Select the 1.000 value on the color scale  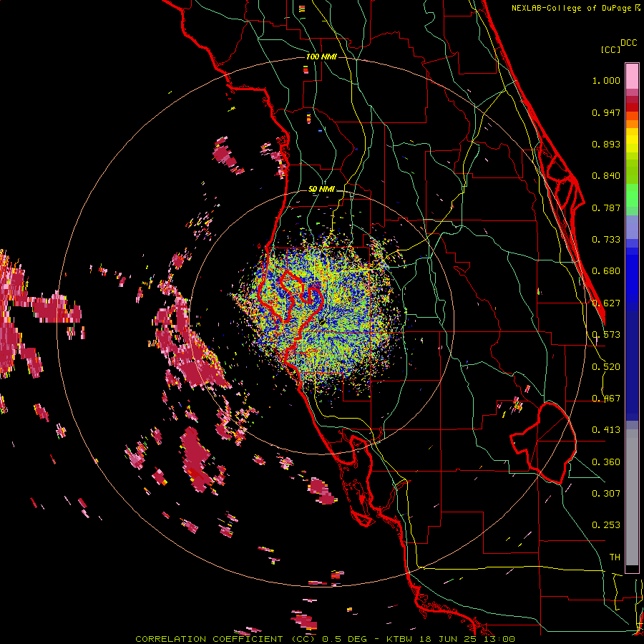point(606,80)
